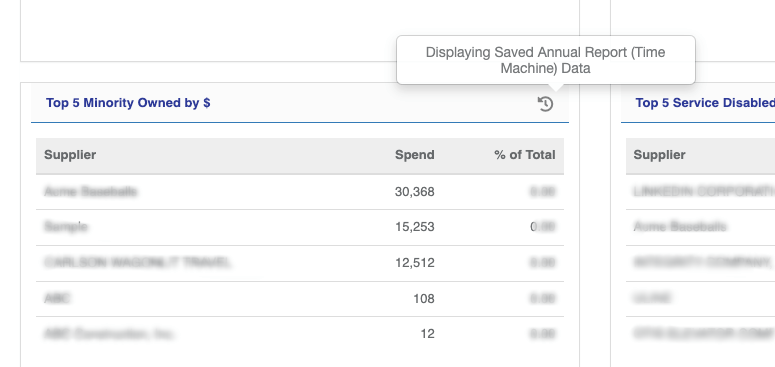Open the Top 5 Minority Owned by $ title
The height and width of the screenshot is (367, 775).
pyautogui.click(x=128, y=103)
